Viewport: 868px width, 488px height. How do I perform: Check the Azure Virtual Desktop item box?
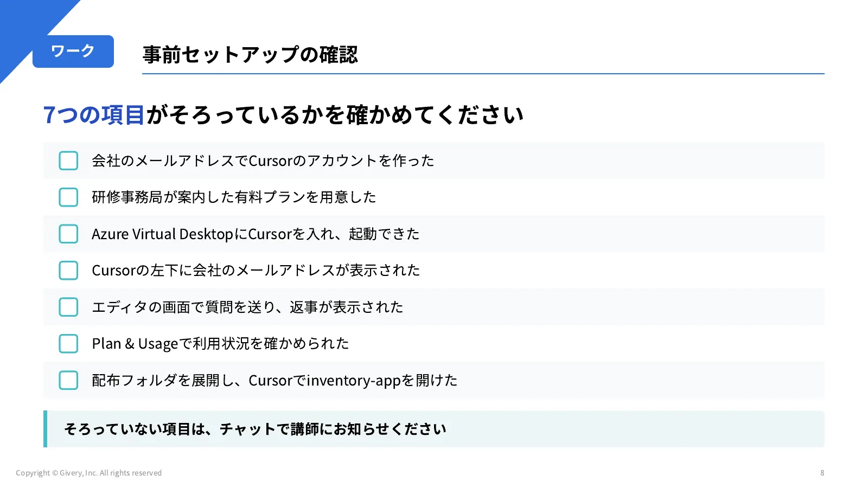[68, 234]
